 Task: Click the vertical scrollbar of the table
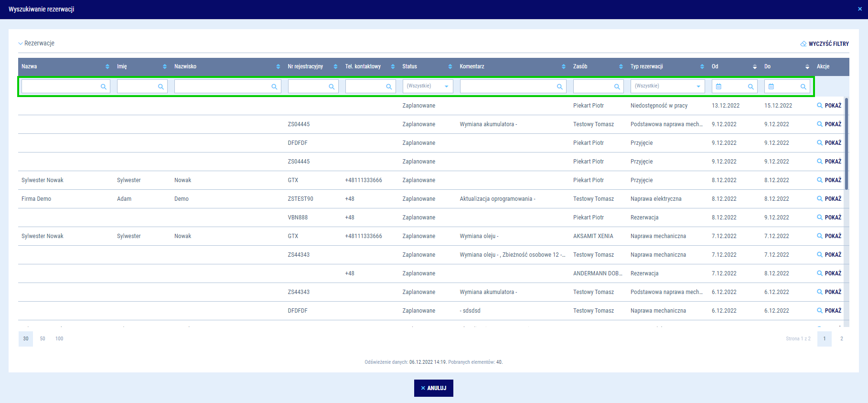pyautogui.click(x=847, y=143)
